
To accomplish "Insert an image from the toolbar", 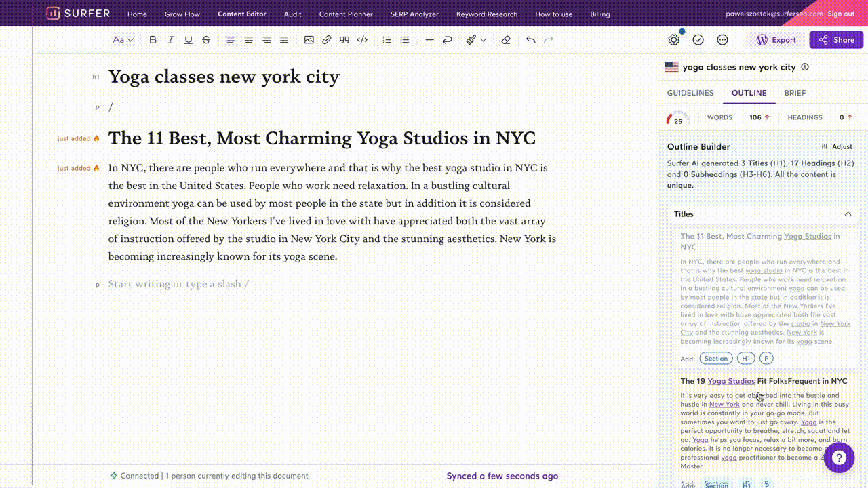I will click(309, 40).
